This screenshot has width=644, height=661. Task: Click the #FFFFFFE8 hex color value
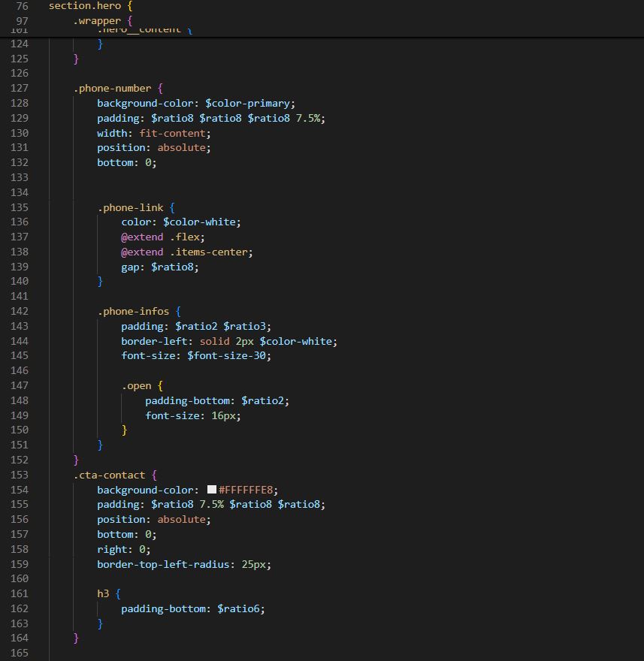(x=247, y=490)
